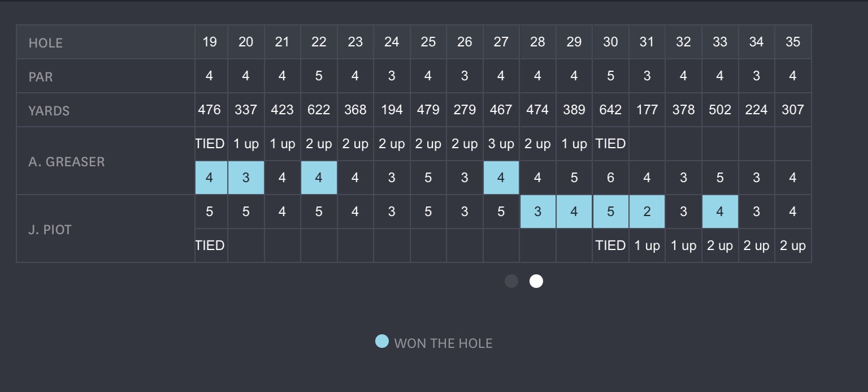This screenshot has height=392, width=868.
Task: Click the Won The Hole legend swatch
Action: pos(382,342)
